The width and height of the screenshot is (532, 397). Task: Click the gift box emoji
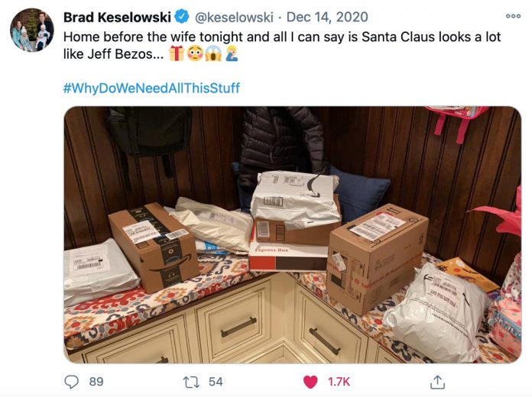pos(177,53)
